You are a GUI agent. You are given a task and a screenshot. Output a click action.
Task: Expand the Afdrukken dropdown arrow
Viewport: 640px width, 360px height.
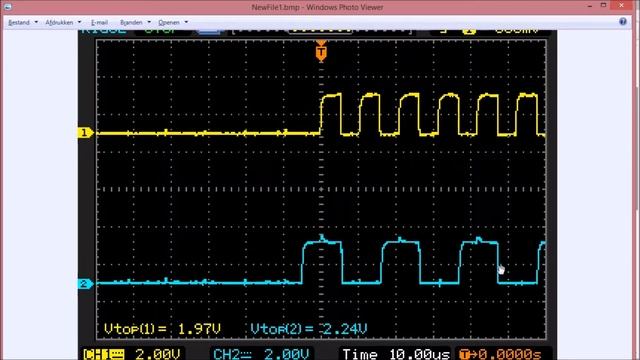pyautogui.click(x=80, y=22)
